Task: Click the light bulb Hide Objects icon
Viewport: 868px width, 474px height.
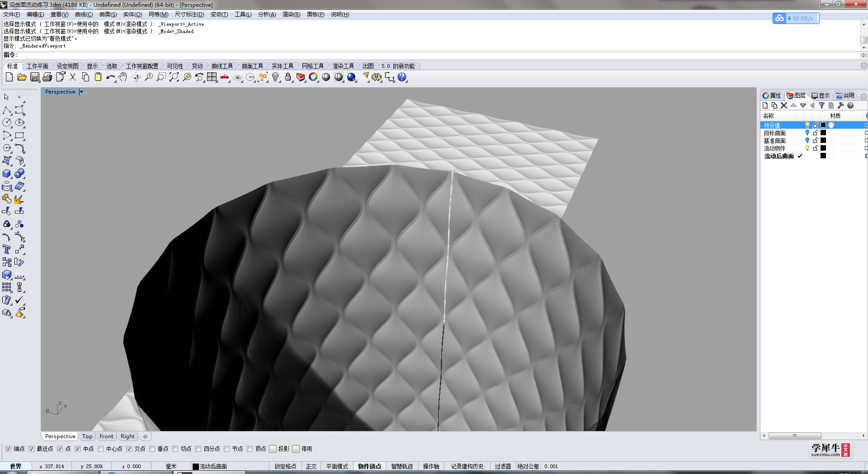Action: 275,77
